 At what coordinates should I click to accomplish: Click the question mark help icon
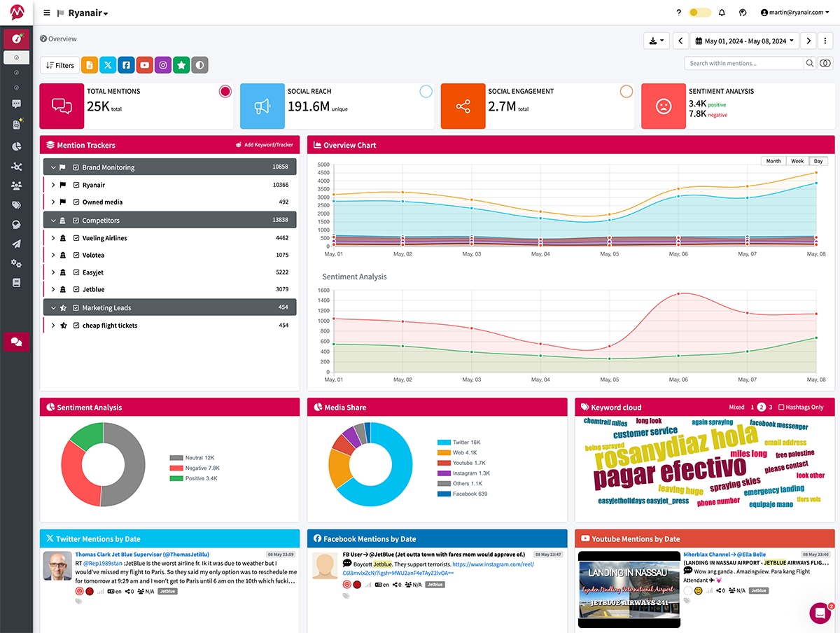click(678, 13)
